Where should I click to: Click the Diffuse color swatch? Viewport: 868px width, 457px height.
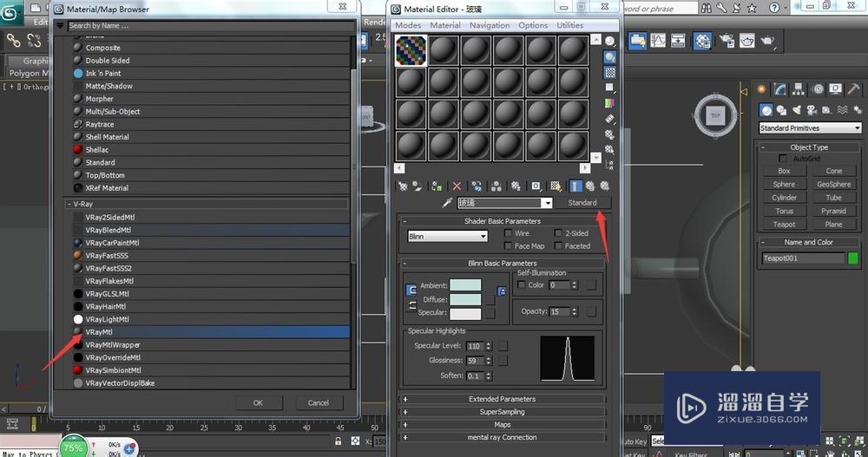coord(464,299)
